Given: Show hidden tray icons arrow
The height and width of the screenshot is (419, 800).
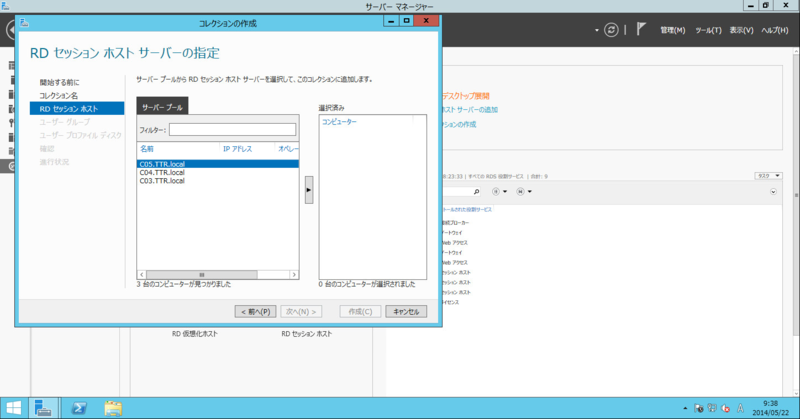Looking at the screenshot, I should point(685,408).
